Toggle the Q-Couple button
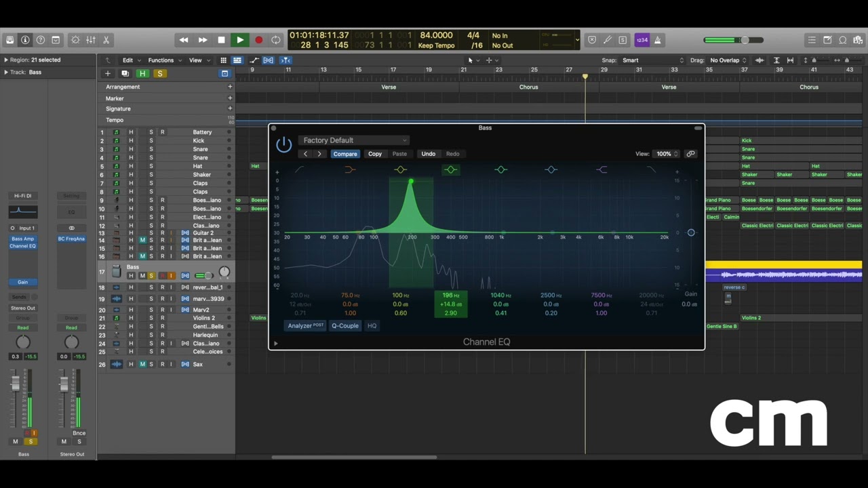Viewport: 868px width, 488px height. pyautogui.click(x=344, y=326)
